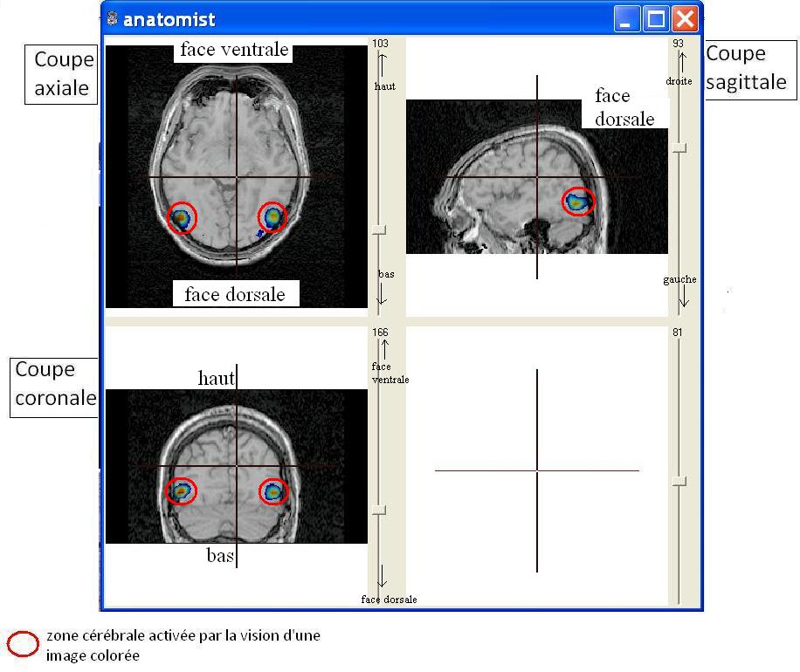
Task: Click the anatomist application icon in title bar
Action: point(112,18)
